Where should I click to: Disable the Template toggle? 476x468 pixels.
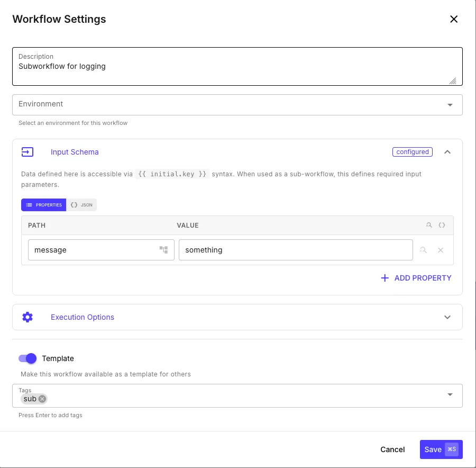pos(27,358)
